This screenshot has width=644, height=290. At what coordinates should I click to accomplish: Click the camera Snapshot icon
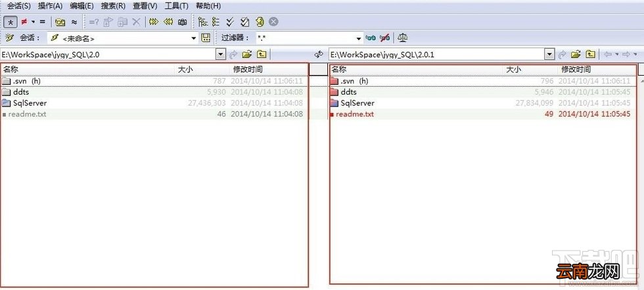[x=183, y=22]
